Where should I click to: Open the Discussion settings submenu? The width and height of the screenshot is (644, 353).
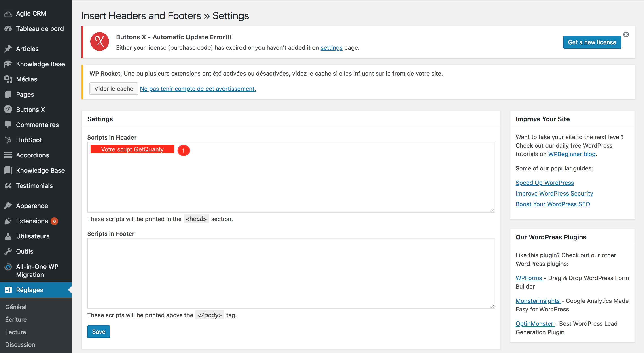pos(20,344)
